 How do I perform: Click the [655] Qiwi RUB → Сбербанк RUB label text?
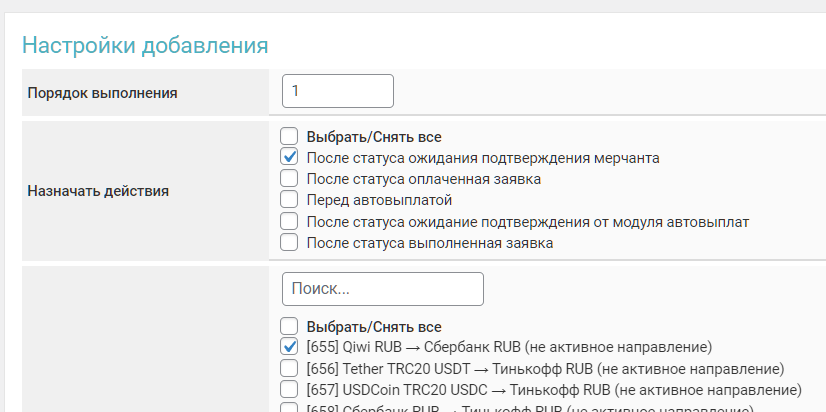click(x=509, y=347)
